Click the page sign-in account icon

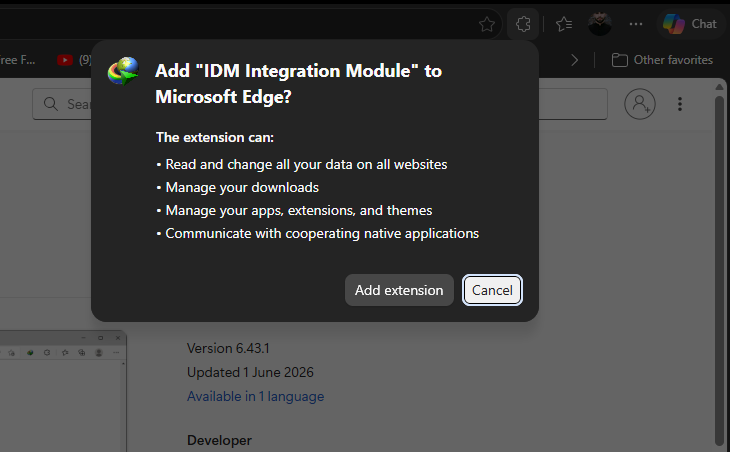640,104
